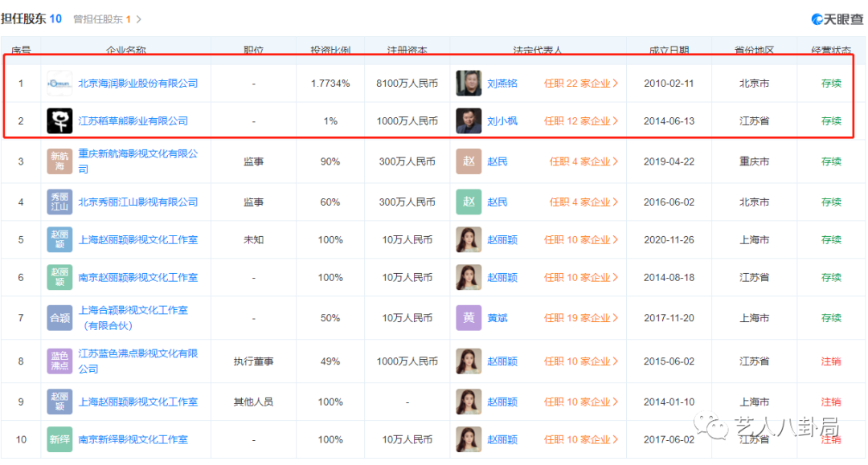
Task: Expand 任职 10 家企业 in row 9
Action: (581, 402)
